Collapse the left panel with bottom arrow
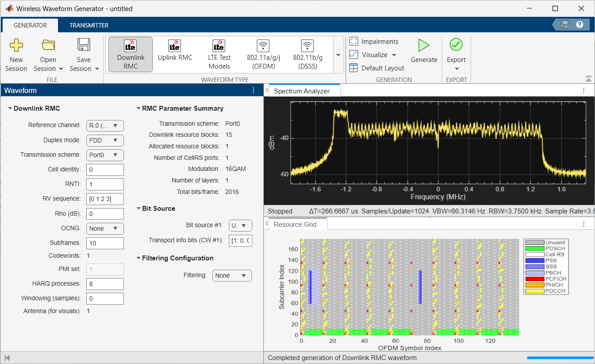 point(7,358)
